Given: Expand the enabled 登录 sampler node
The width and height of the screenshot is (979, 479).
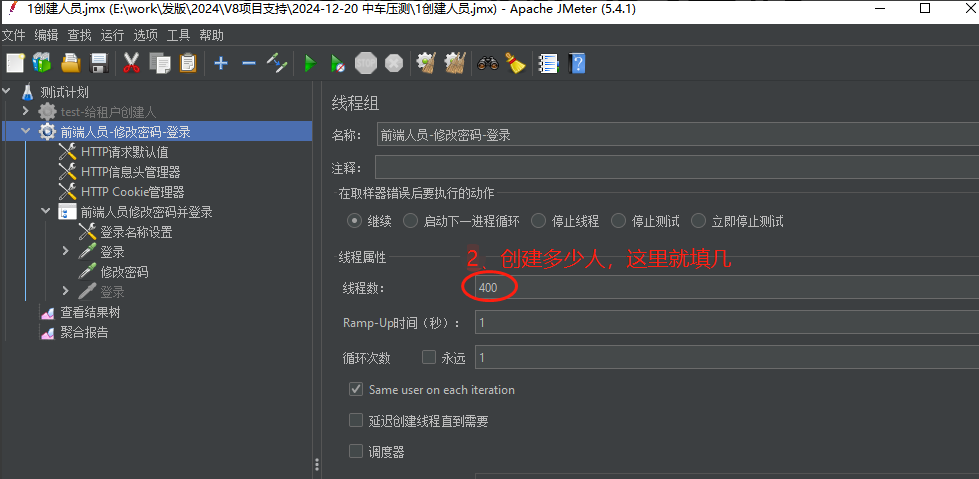Looking at the screenshot, I should pos(66,251).
